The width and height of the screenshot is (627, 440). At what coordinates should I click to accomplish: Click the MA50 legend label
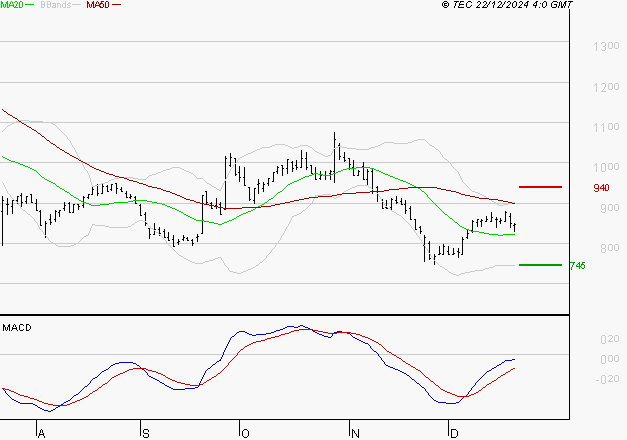(x=98, y=5)
